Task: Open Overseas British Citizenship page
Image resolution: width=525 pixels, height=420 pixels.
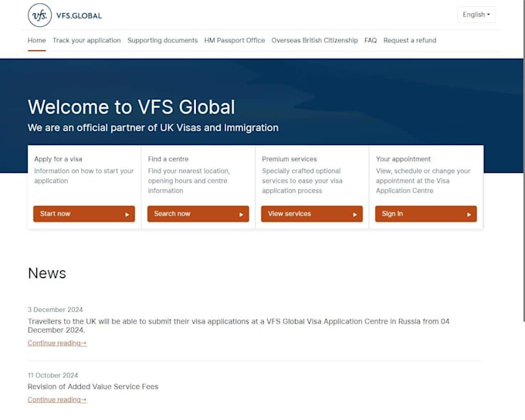Action: coord(314,40)
